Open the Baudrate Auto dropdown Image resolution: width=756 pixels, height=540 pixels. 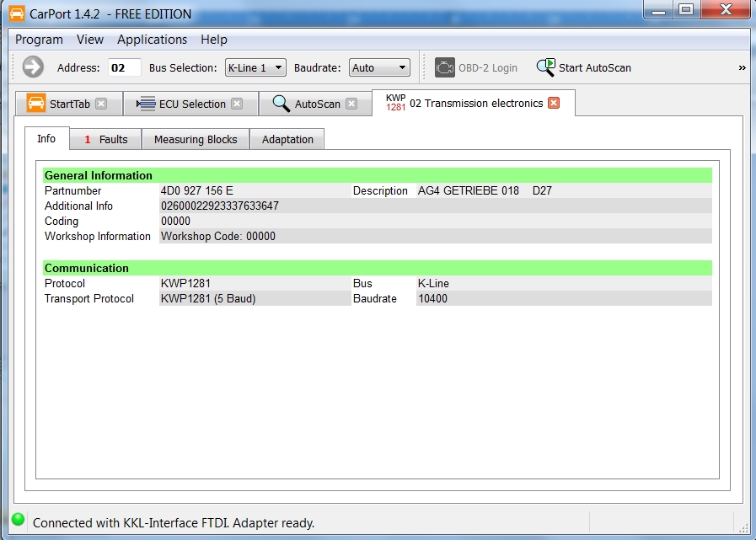(x=379, y=67)
